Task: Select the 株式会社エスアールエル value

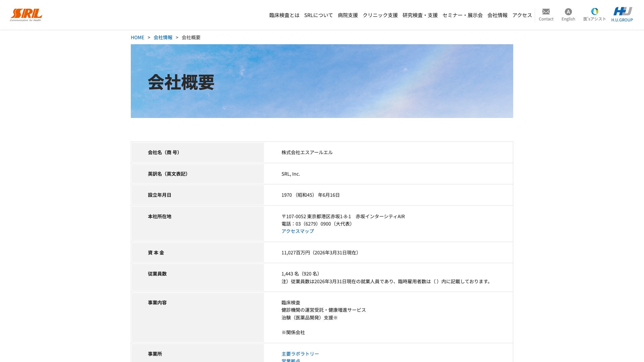Action: tap(307, 152)
